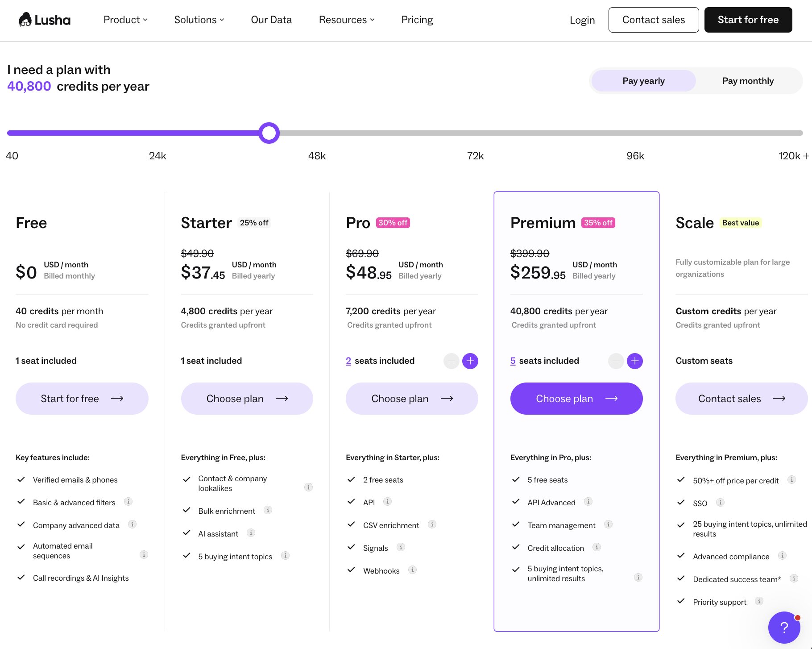
Task: Click info icon next to Priority support
Action: click(759, 601)
